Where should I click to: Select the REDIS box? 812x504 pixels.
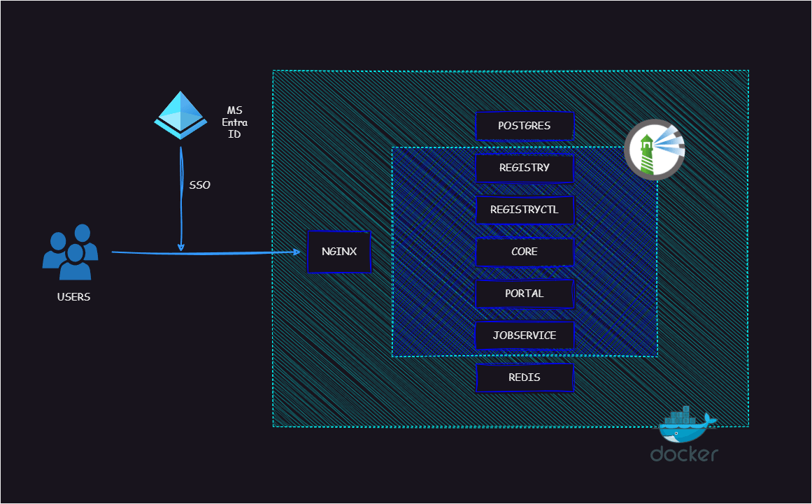coord(525,377)
